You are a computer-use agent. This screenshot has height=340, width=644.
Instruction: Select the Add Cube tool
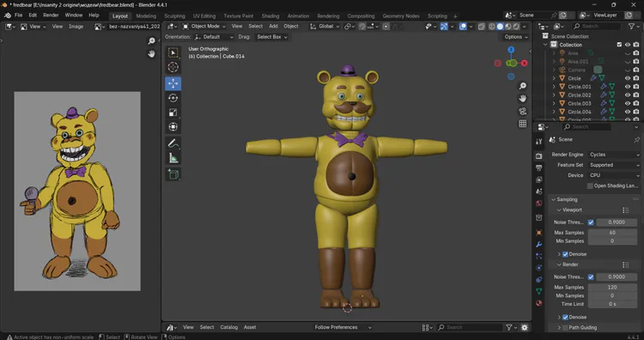(x=173, y=174)
